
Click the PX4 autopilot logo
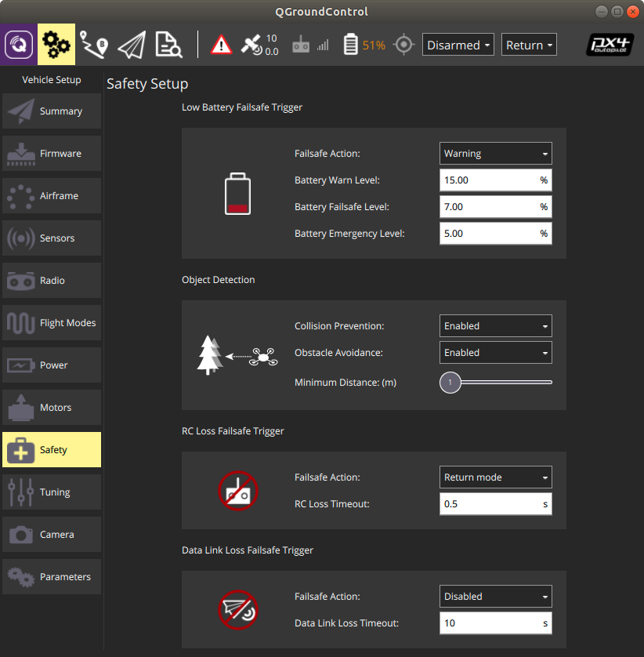coord(610,45)
